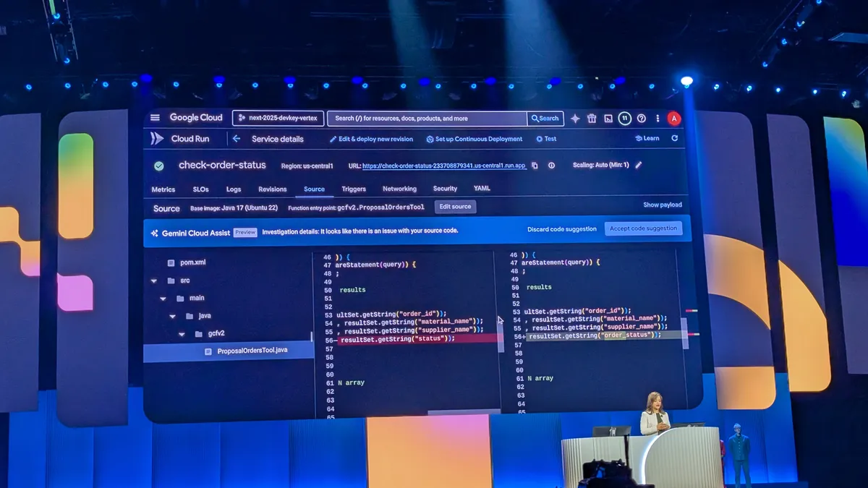Copy the service URL icon
This screenshot has height=488, width=868.
coord(535,166)
